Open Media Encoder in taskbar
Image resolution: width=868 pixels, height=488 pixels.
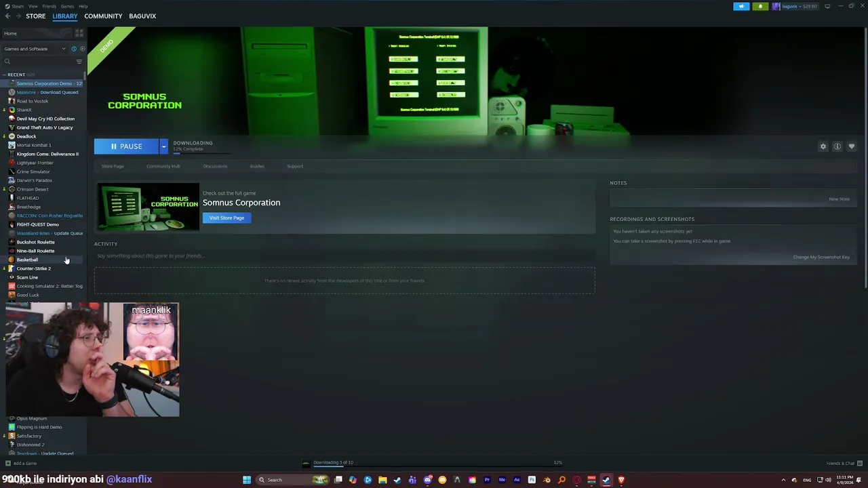[x=502, y=480]
